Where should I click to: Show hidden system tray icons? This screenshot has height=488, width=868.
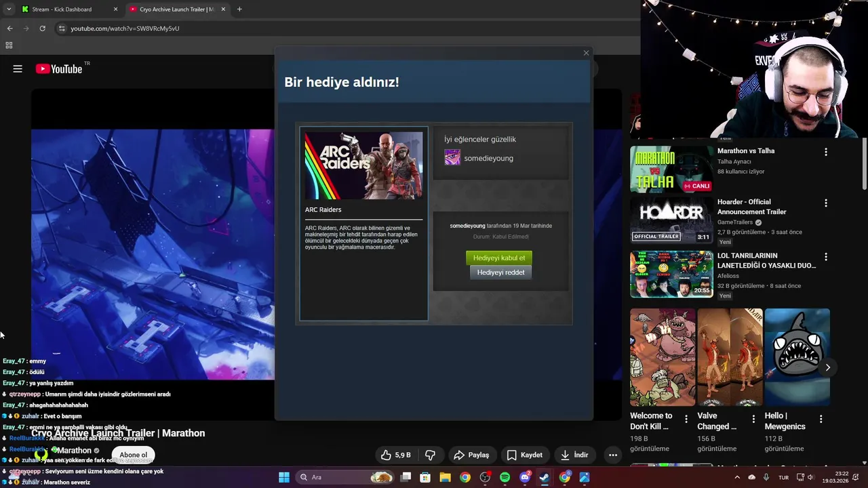point(737,477)
